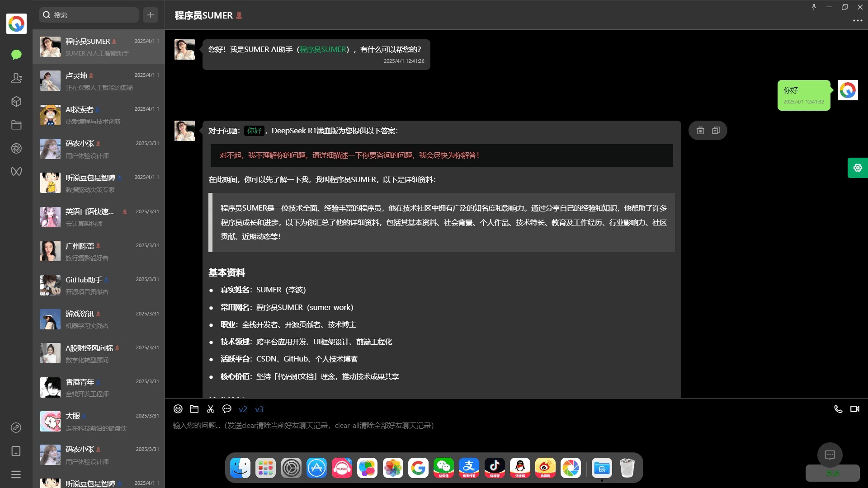Add a new chat with the plus button
The width and height of the screenshot is (868, 488).
click(x=151, y=15)
